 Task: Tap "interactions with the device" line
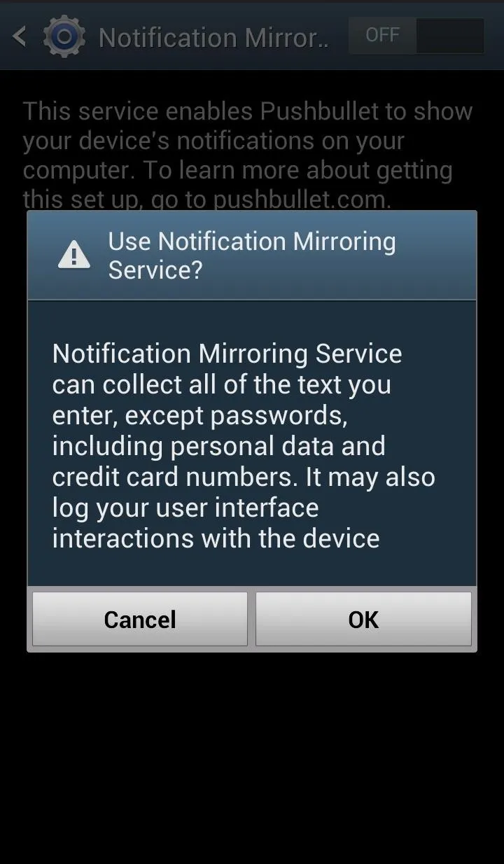(216, 538)
